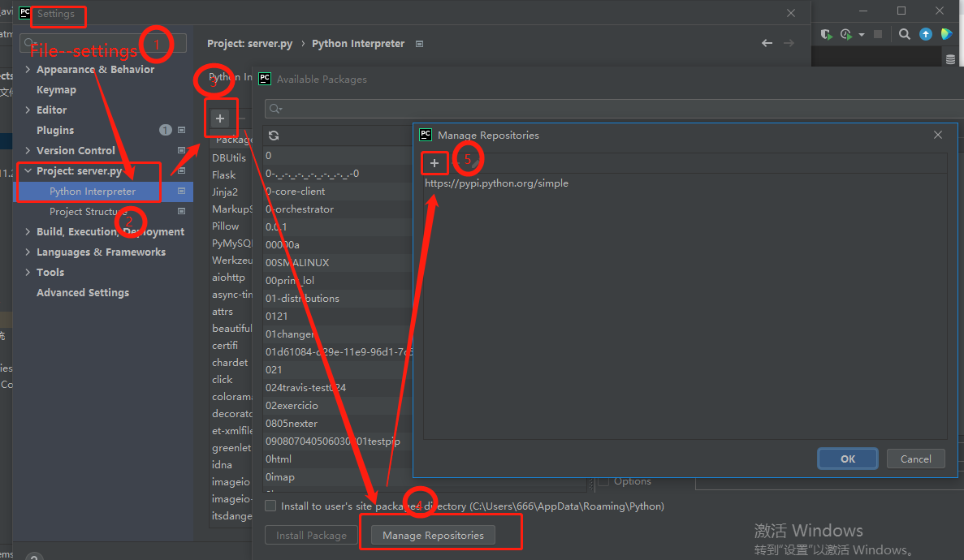This screenshot has width=964, height=560.
Task: Click the search icon in Available Packages field
Action: 275,109
